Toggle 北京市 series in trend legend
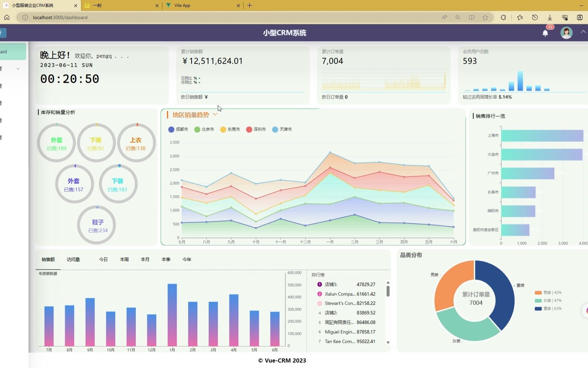The height and width of the screenshot is (368, 588). (x=204, y=129)
